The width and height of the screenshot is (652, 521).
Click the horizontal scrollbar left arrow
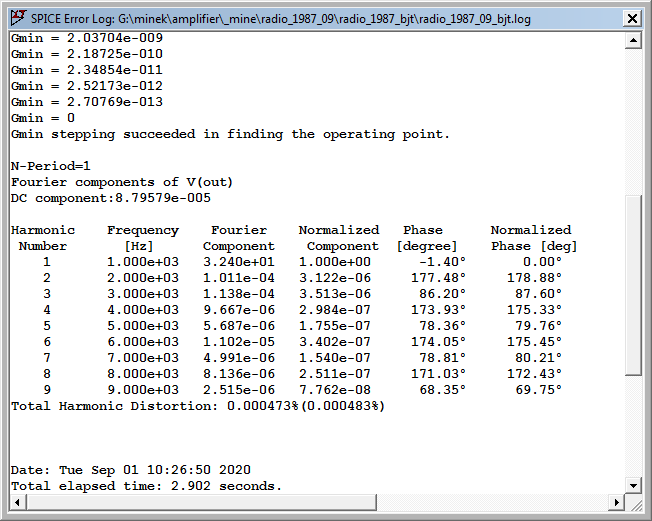click(17, 502)
